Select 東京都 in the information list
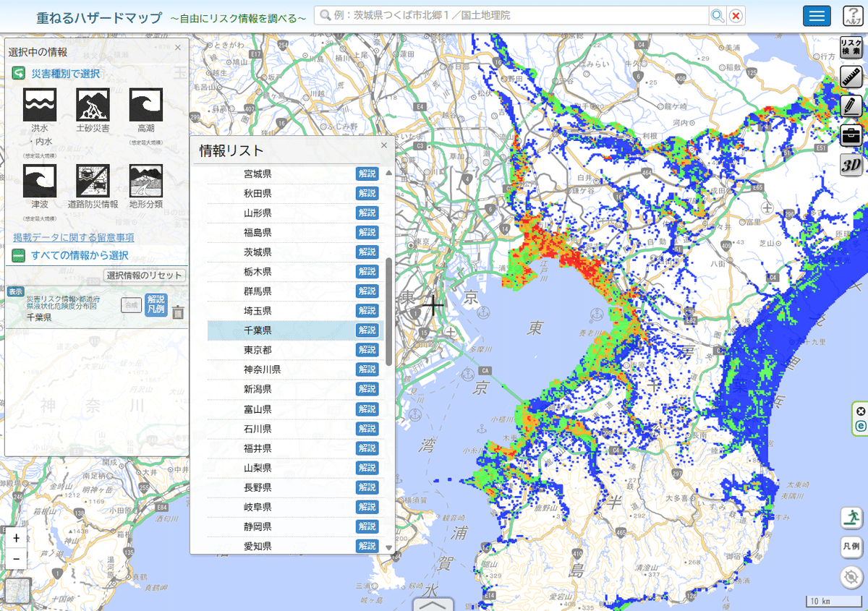This screenshot has width=868, height=611. [258, 350]
